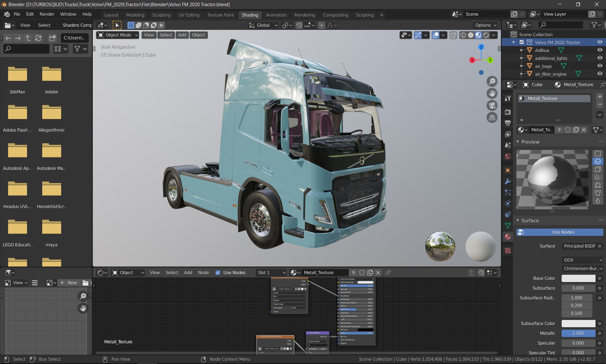Click viewport zoom magnifier icon

[x=492, y=81]
